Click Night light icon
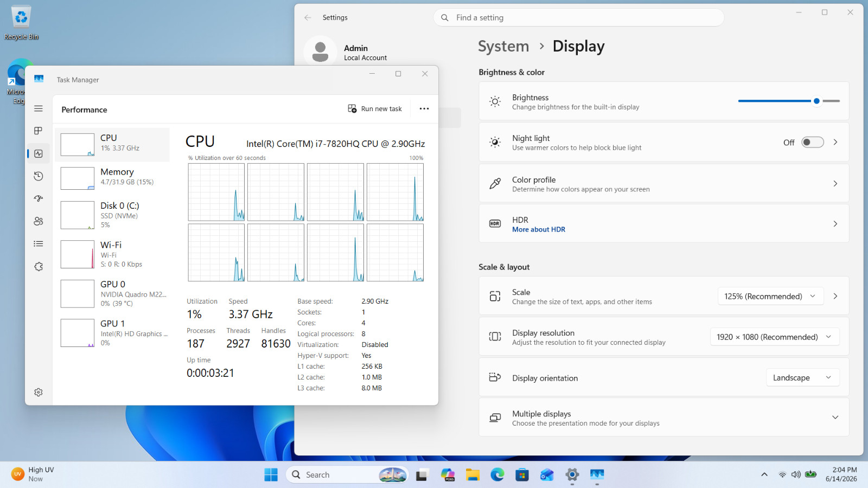 point(495,142)
